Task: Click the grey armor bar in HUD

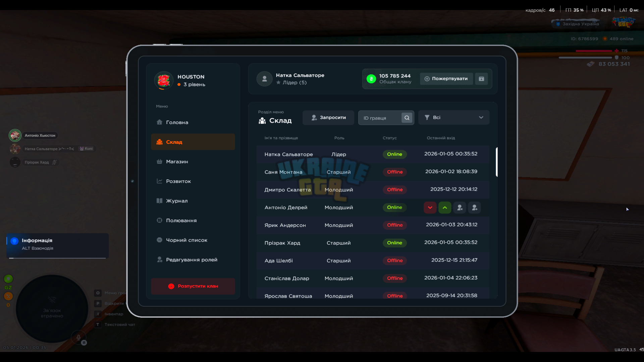Action: point(585,58)
